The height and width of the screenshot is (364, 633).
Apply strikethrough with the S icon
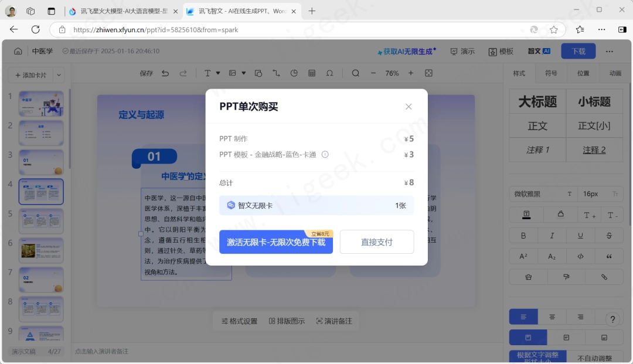(609, 235)
